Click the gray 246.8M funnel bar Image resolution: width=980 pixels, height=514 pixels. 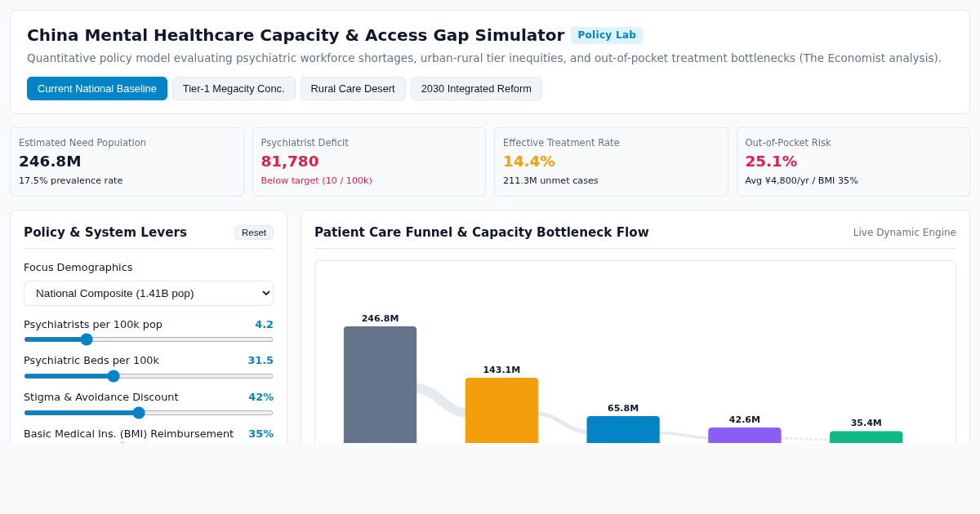point(380,384)
